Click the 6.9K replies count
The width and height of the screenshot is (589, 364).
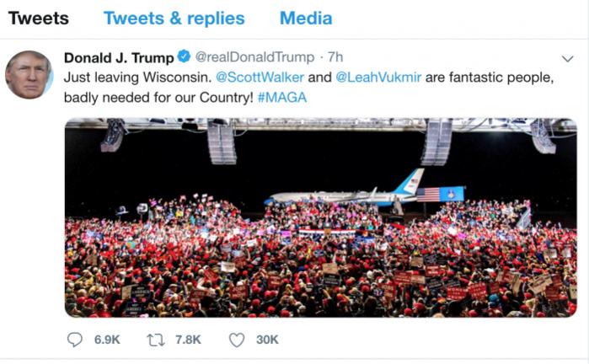[106, 340]
